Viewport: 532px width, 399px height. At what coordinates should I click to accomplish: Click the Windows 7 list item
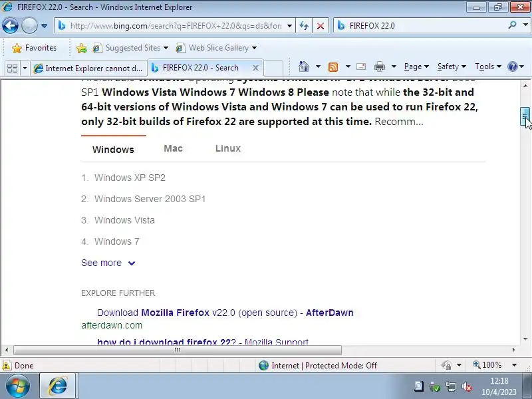tap(117, 241)
